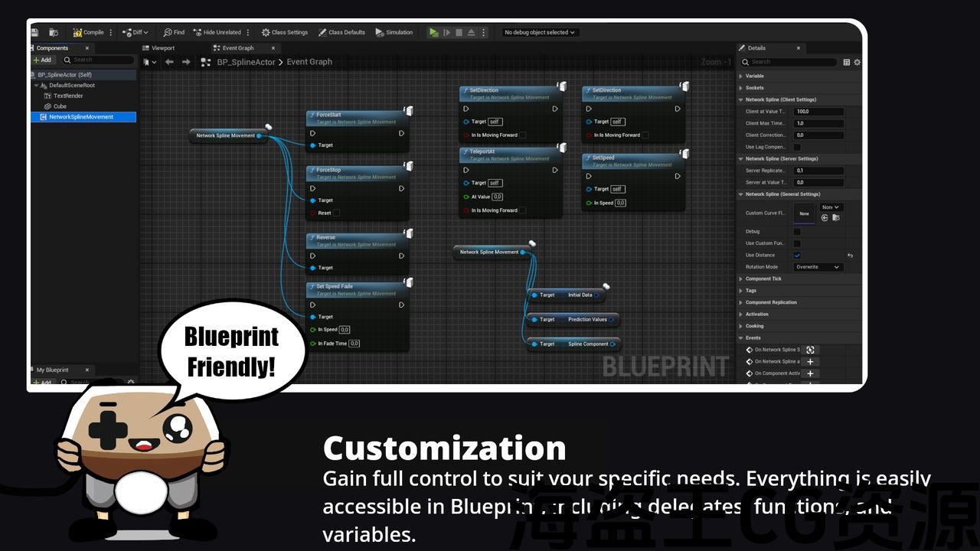Click the Browse to asset icon under Custom Curve
This screenshot has height=551, width=980.
pyautogui.click(x=835, y=218)
